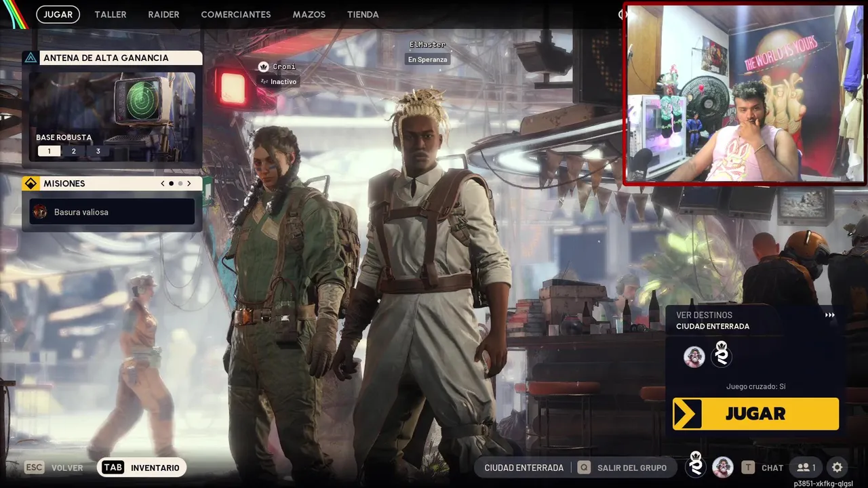Click VOLVER to go back

point(67,468)
